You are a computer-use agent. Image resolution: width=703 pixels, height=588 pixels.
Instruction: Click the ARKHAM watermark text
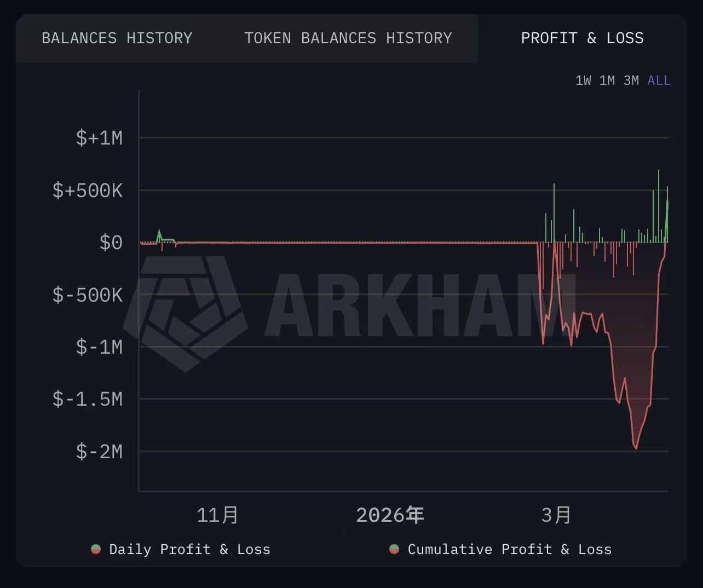[x=419, y=305]
